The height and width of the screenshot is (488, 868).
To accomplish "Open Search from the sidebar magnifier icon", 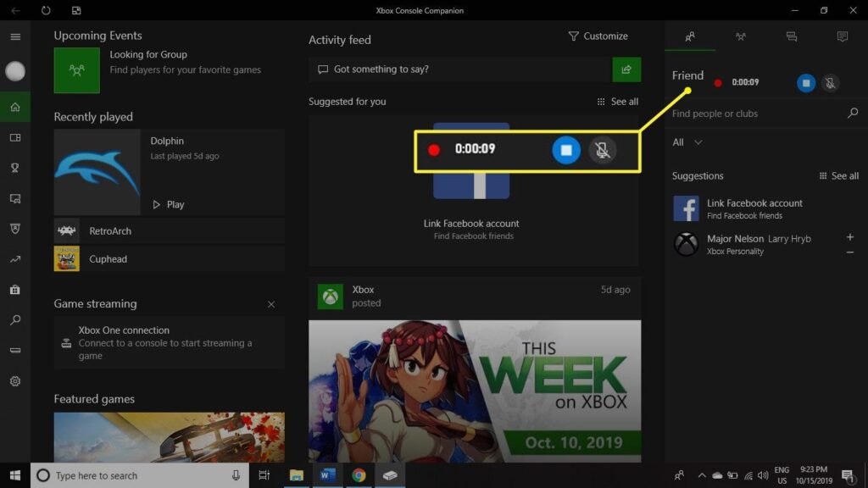I will pos(14,320).
